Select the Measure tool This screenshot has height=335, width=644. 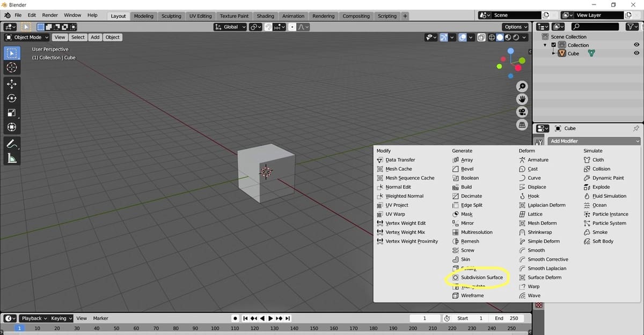12,158
